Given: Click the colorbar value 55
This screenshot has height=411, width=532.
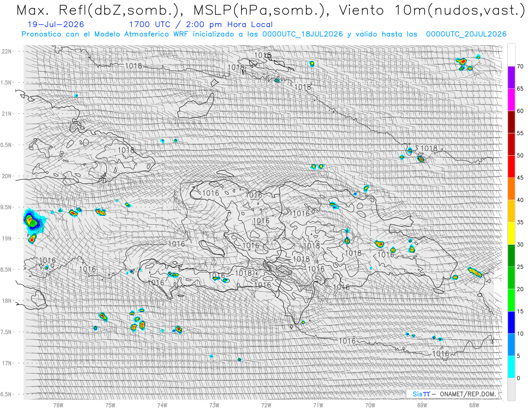Looking at the screenshot, I should point(520,133).
